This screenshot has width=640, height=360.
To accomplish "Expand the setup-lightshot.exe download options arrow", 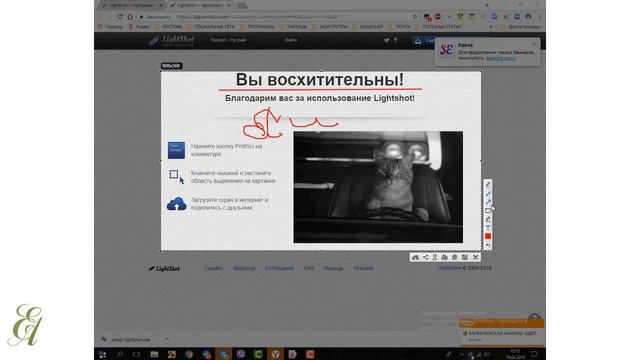I will pyautogui.click(x=167, y=339).
